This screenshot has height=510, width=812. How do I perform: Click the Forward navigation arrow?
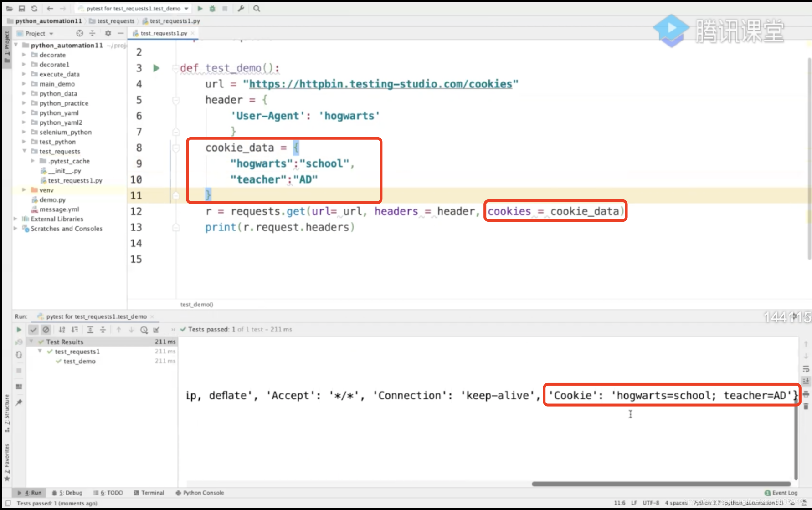(x=62, y=9)
